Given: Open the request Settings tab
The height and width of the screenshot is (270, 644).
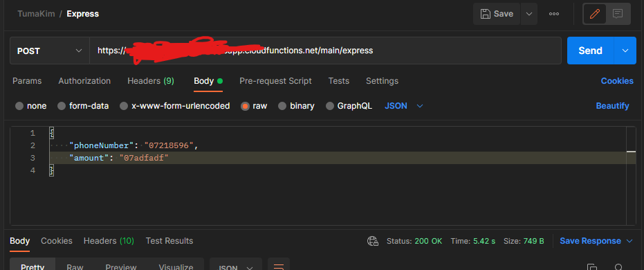Looking at the screenshot, I should pyautogui.click(x=382, y=81).
